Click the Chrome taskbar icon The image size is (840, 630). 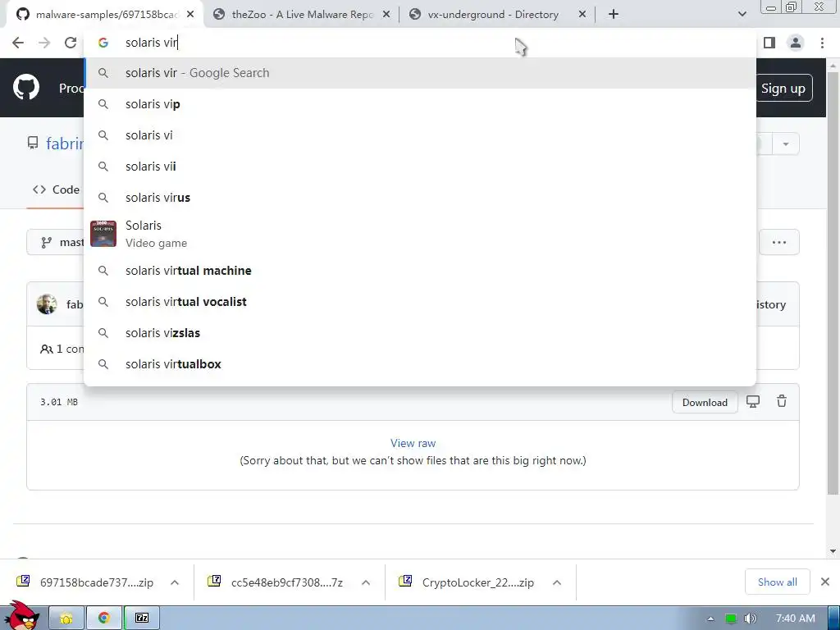point(104,619)
